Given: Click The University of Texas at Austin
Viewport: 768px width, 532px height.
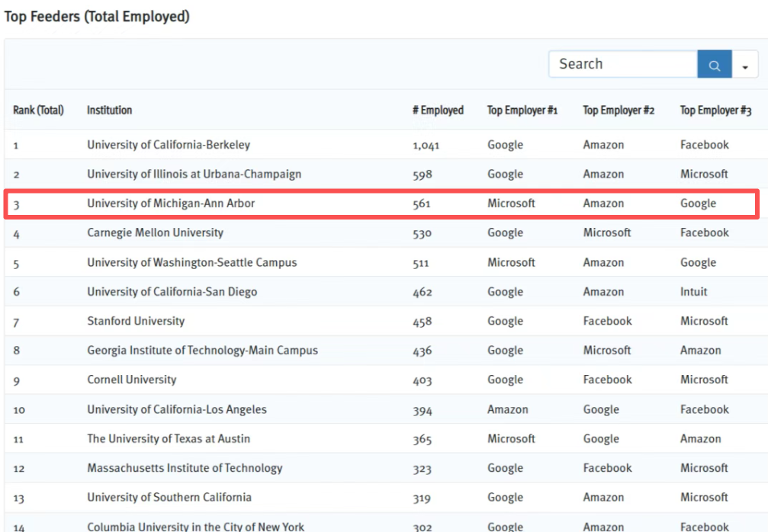Looking at the screenshot, I should tap(169, 439).
